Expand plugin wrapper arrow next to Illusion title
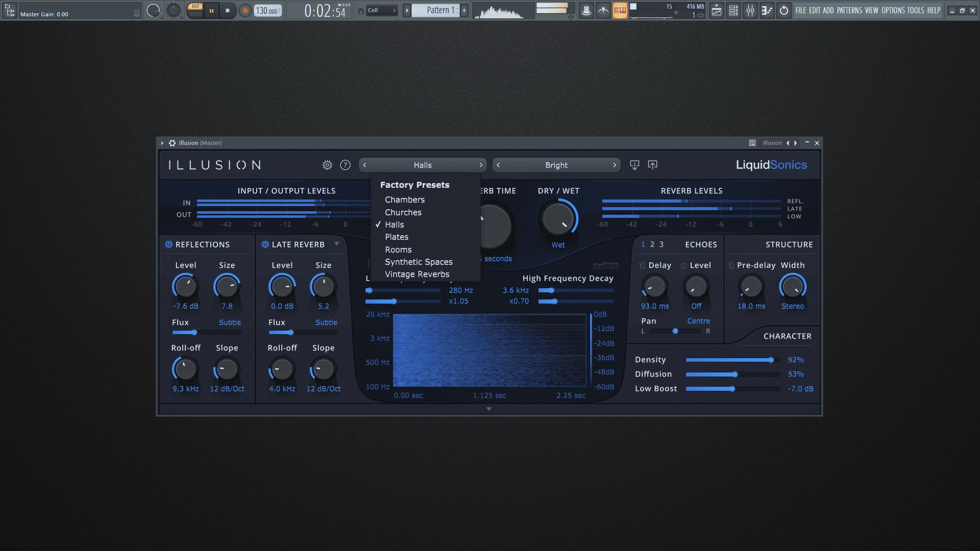The width and height of the screenshot is (980, 551). [162, 143]
